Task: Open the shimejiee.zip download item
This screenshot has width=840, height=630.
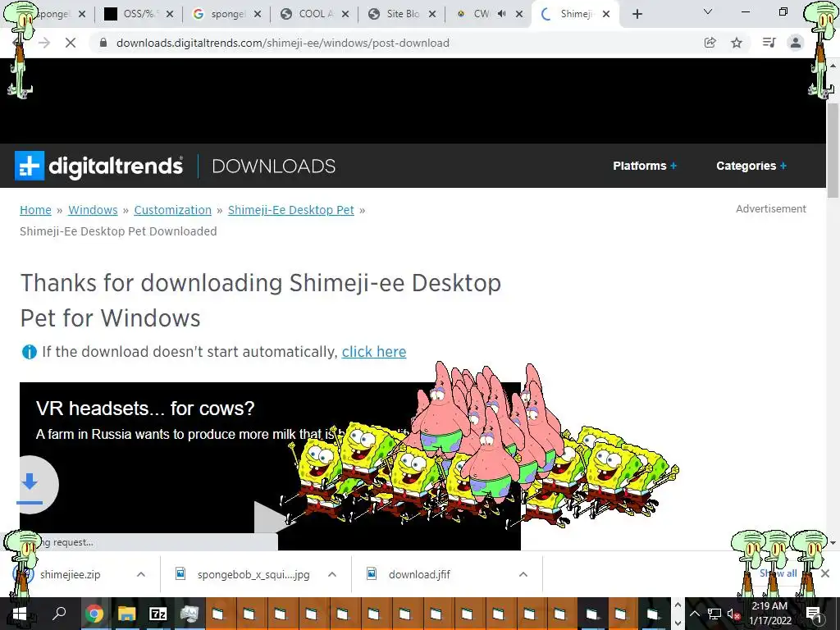Action: pyautogui.click(x=71, y=574)
